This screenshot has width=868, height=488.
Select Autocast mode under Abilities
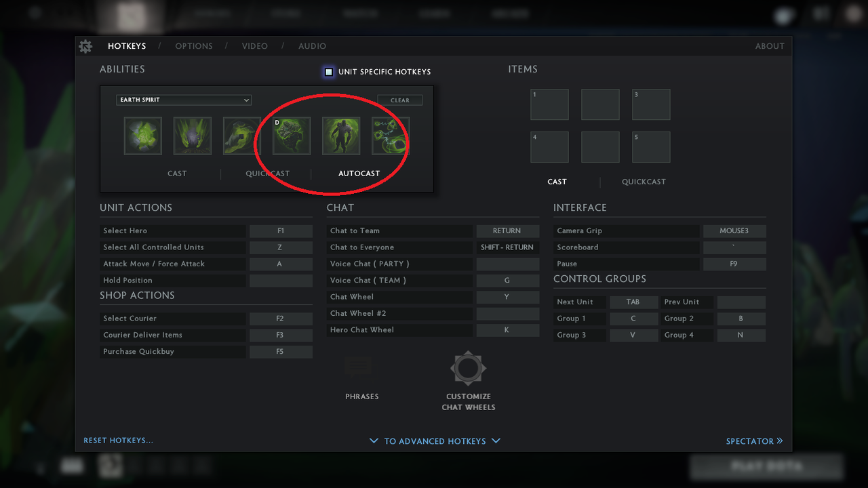click(359, 174)
